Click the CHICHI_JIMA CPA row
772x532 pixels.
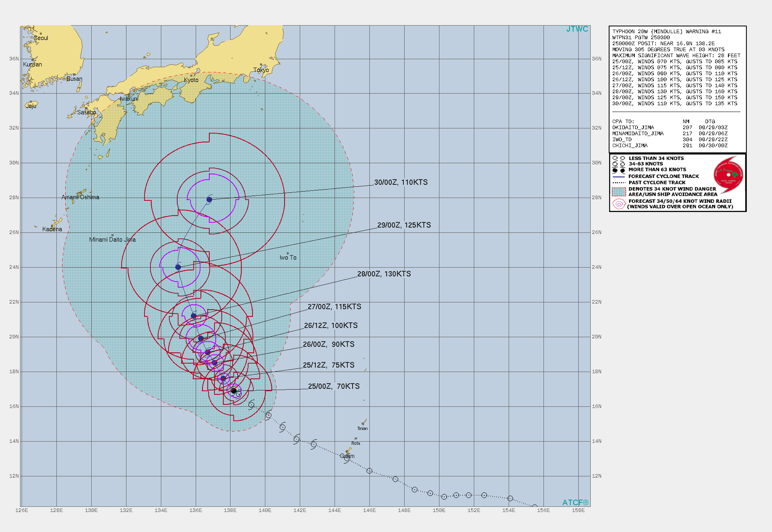tap(670, 146)
